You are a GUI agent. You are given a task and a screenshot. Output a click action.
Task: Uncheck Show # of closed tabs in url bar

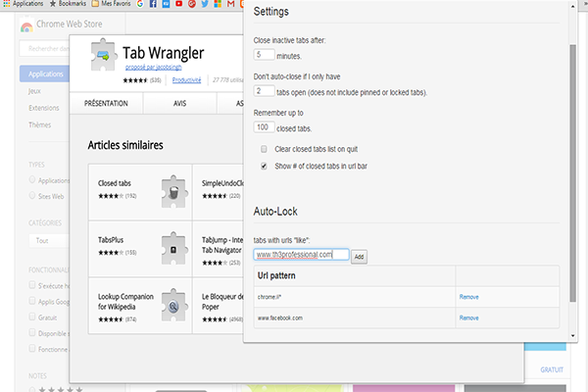264,167
